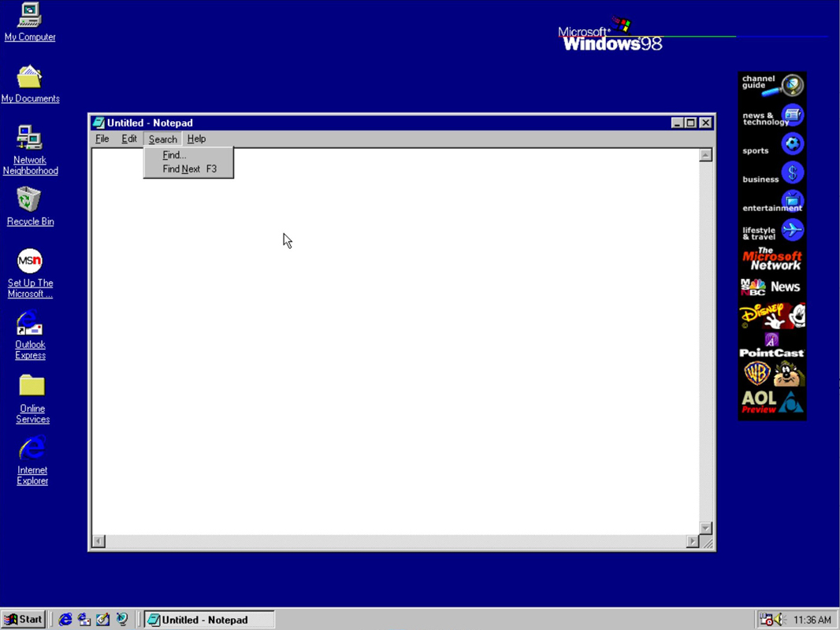Maximize the Notepad window
The image size is (840, 630).
(x=691, y=123)
